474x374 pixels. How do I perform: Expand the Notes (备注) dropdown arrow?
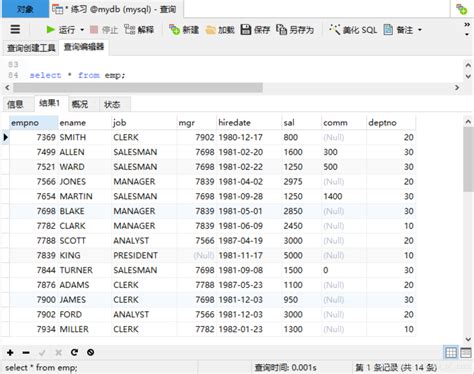click(x=420, y=30)
